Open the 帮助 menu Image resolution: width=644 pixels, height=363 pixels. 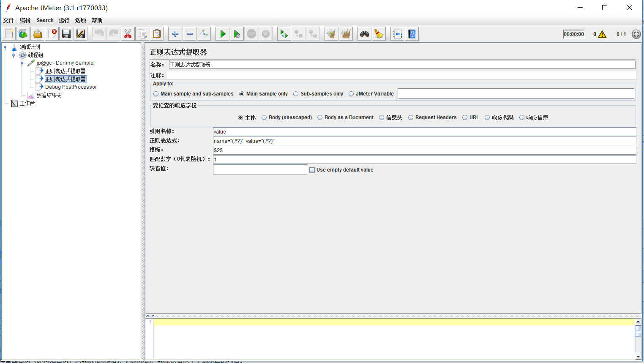point(97,20)
